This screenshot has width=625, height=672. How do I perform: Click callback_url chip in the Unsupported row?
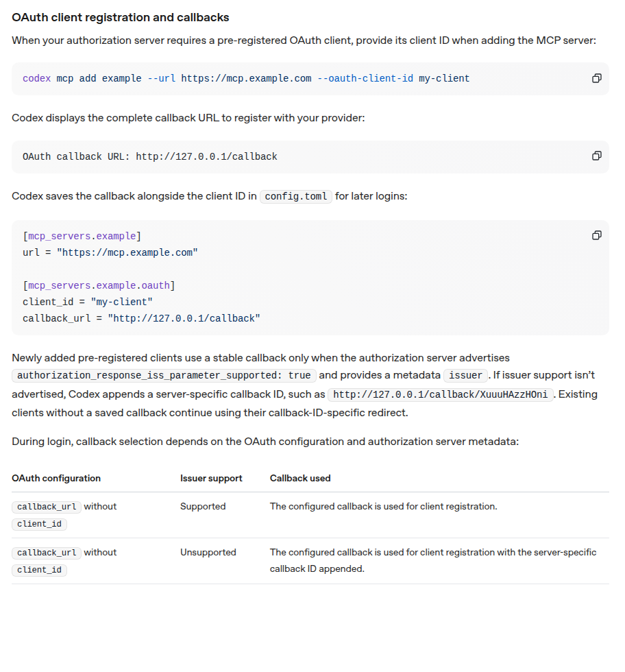[x=47, y=553]
